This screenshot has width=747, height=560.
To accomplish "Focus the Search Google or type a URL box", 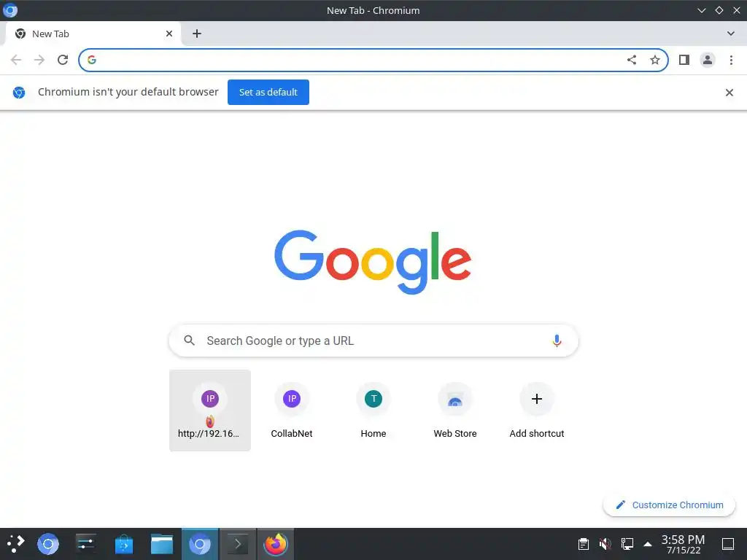I will [373, 341].
